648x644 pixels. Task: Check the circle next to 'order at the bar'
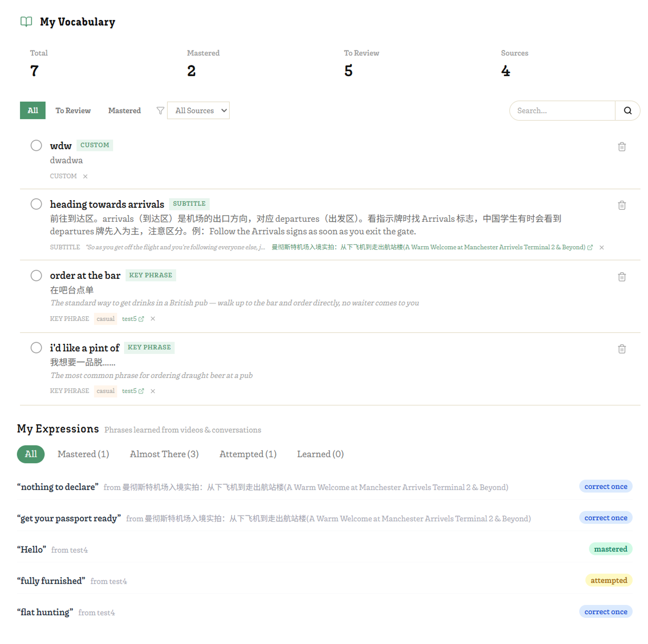(x=36, y=275)
